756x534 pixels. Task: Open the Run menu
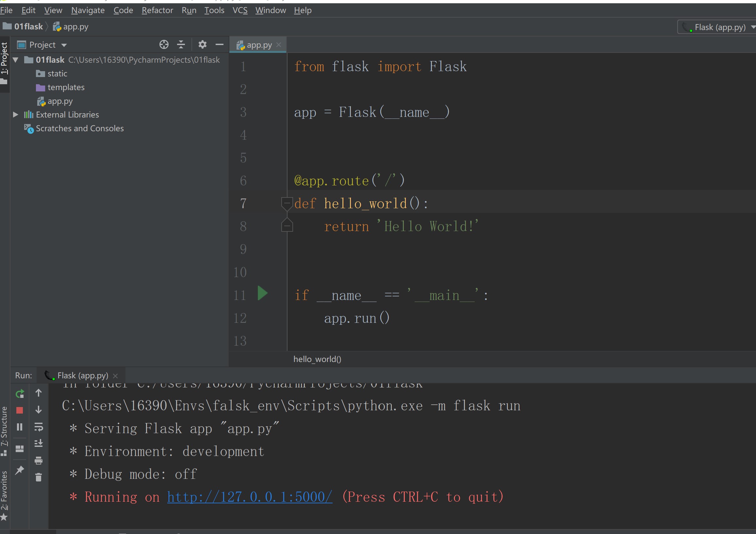point(189,10)
